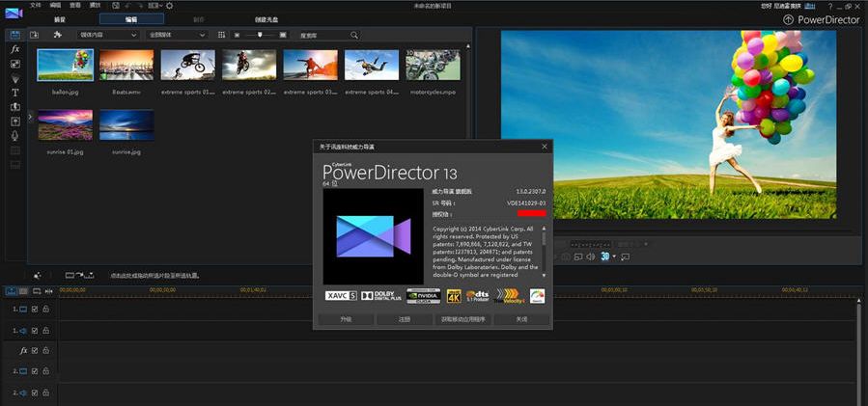
Task: Click the undock preview window icon
Action: pyautogui.click(x=626, y=257)
